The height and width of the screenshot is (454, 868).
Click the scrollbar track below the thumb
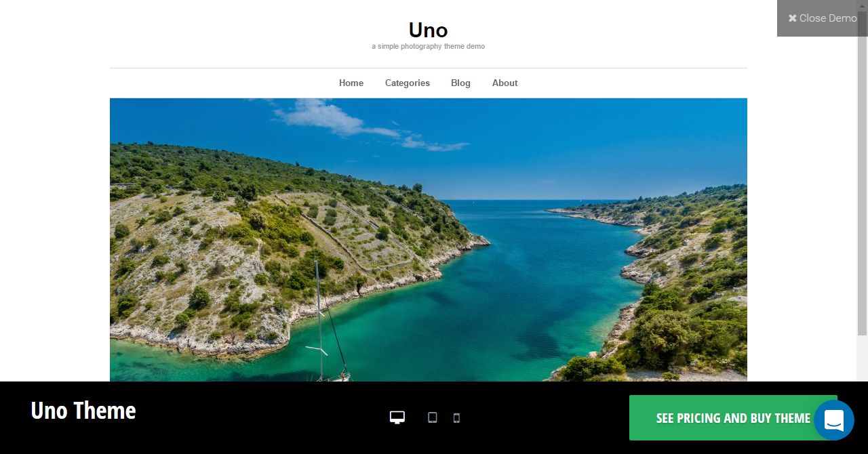[863, 358]
